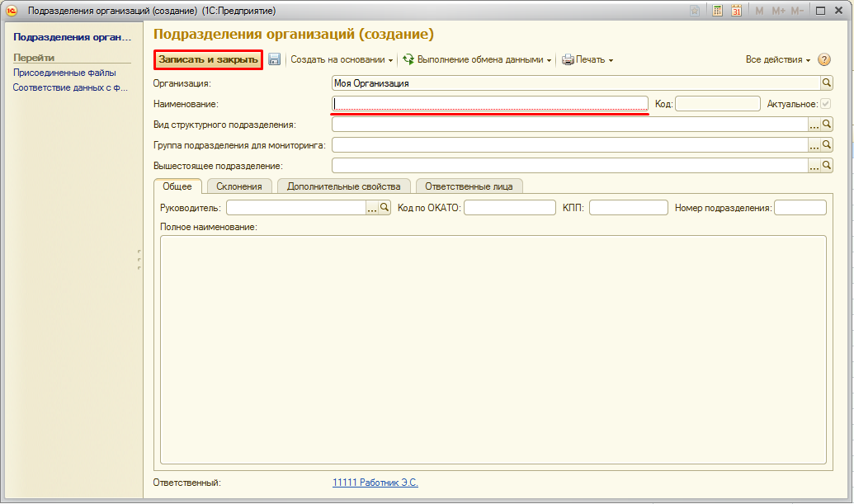Click the save diskette icon

point(275,59)
